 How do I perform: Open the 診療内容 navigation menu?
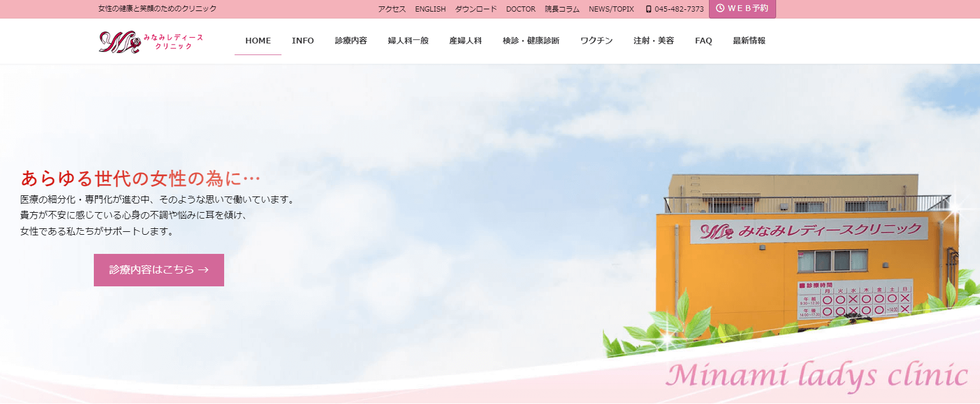coord(350,41)
